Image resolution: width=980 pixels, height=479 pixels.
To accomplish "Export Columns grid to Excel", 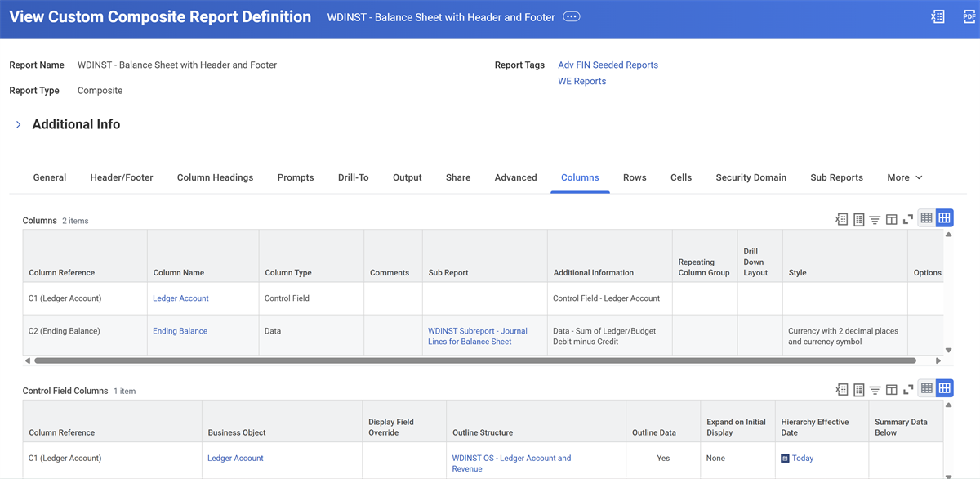I will click(841, 219).
